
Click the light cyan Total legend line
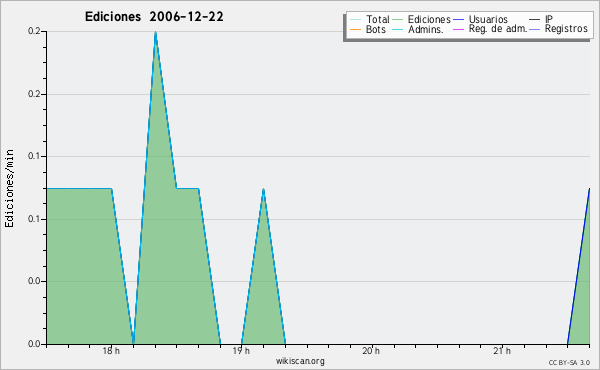click(355, 20)
